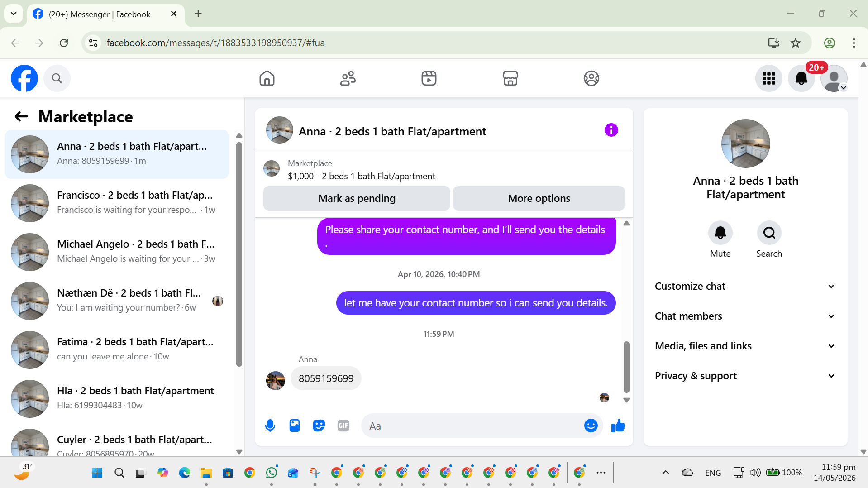This screenshot has width=868, height=488.
Task: Click the large listing photo in info panel
Action: click(x=745, y=144)
